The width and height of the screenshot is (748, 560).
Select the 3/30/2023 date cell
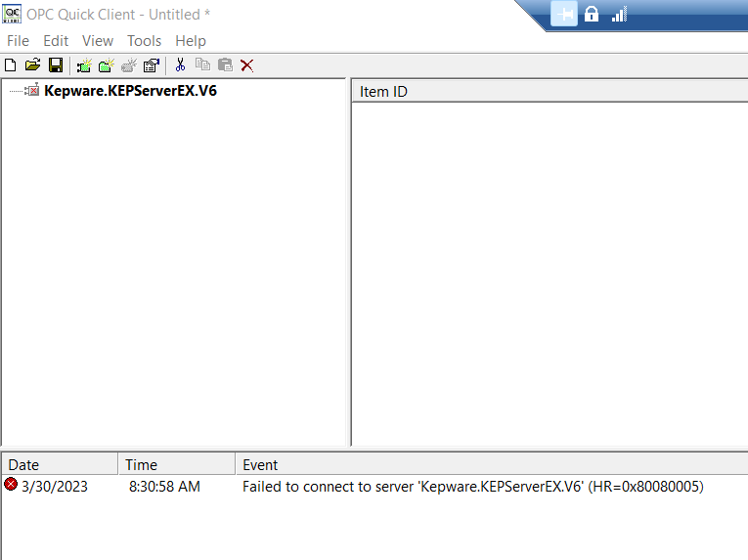coord(55,487)
